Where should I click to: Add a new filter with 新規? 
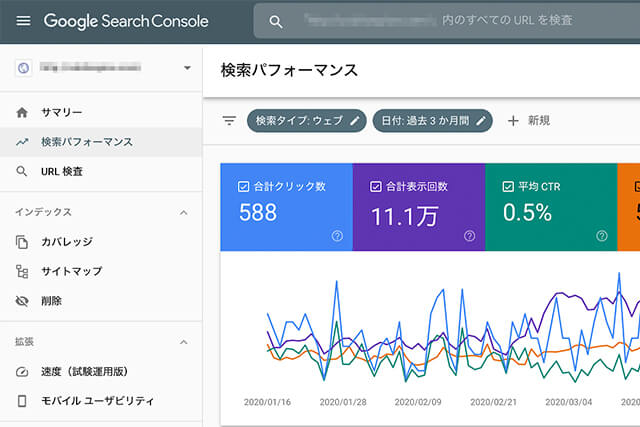(x=529, y=121)
